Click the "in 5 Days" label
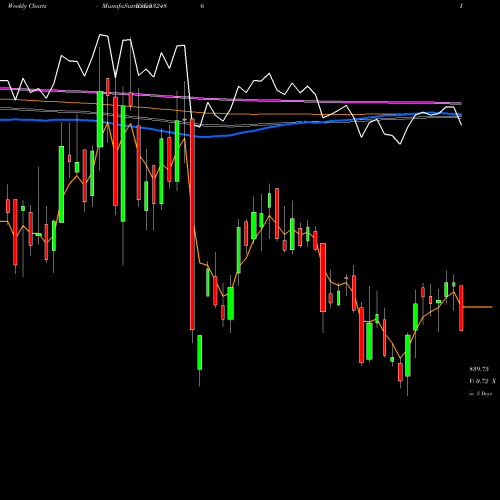Screen dimensions: 500x500 point(480,394)
